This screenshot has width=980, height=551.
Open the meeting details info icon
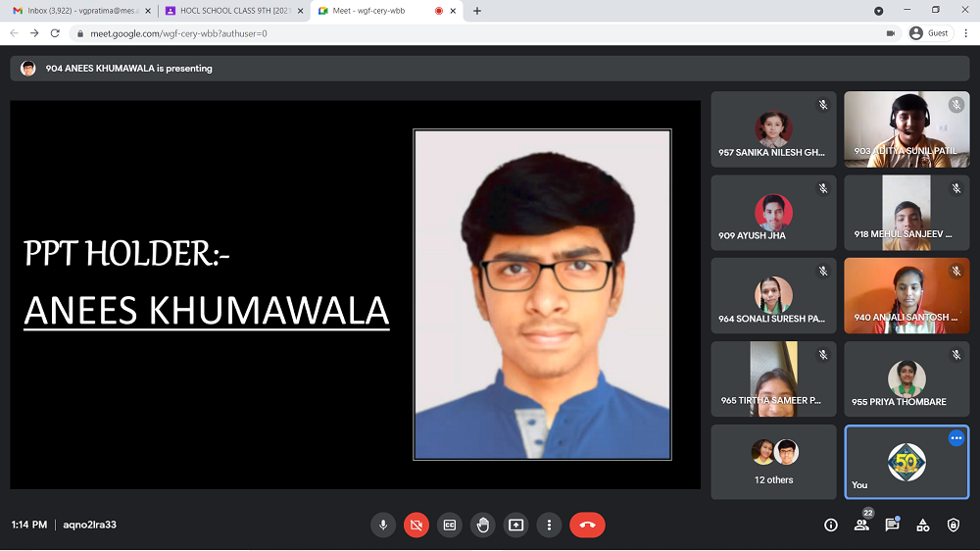click(831, 526)
